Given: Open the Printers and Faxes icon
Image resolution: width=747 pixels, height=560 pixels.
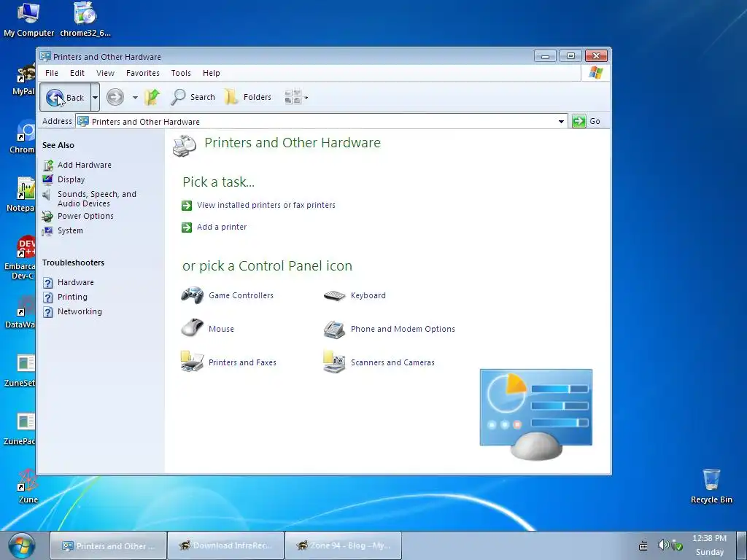Looking at the screenshot, I should pos(193,362).
